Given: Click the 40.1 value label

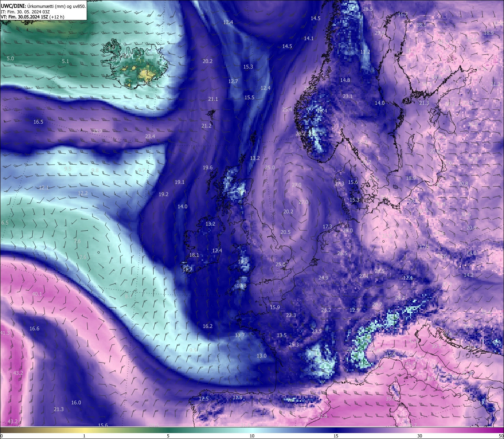Looking at the screenshot, I should (x=37, y=294).
